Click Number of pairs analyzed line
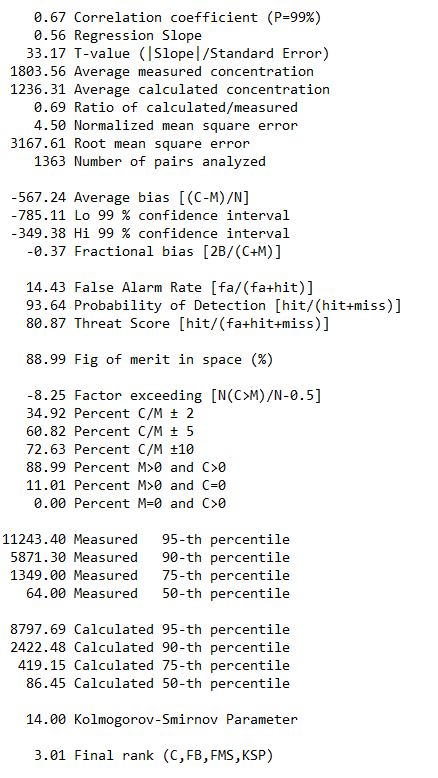The width and height of the screenshot is (438, 778). [150, 162]
